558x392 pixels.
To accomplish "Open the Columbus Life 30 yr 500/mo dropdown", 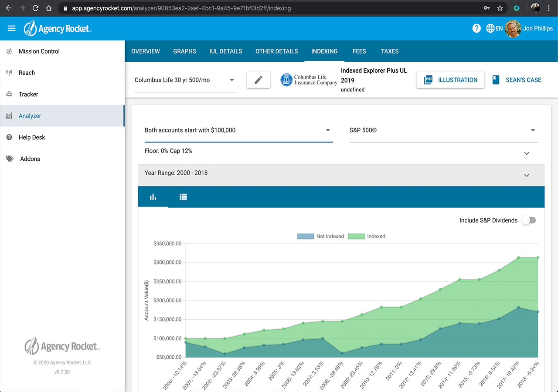I will [186, 80].
